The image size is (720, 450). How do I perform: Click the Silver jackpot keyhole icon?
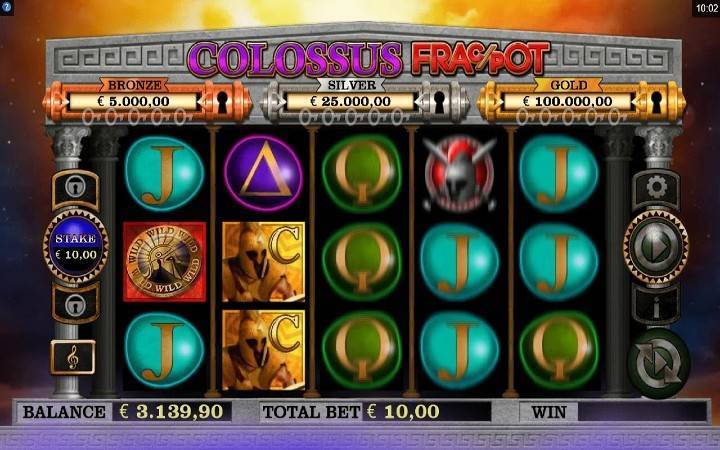[x=439, y=101]
